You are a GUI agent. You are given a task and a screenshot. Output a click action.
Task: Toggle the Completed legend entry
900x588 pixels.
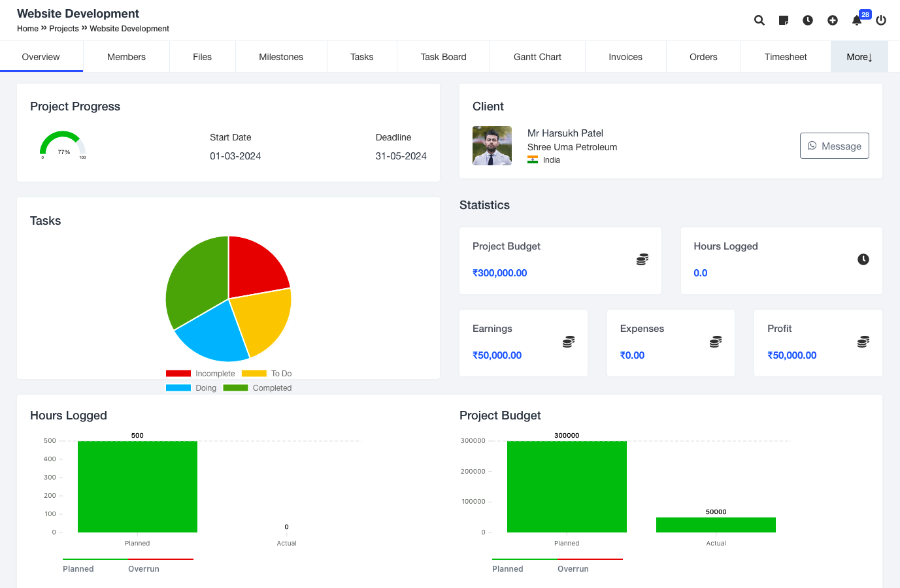258,388
